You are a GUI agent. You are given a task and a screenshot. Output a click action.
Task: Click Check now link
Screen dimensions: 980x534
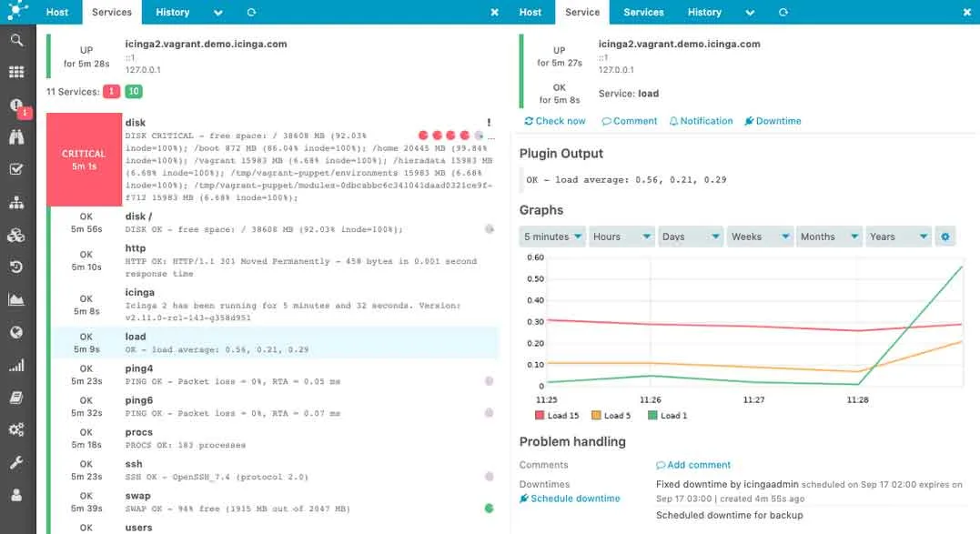pyautogui.click(x=555, y=121)
